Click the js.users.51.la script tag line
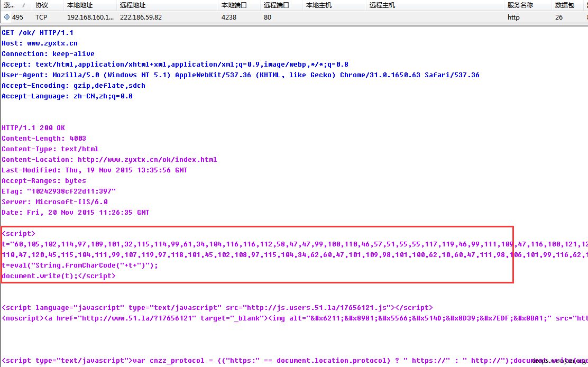Viewport: 588px width, 367px height. (x=217, y=307)
